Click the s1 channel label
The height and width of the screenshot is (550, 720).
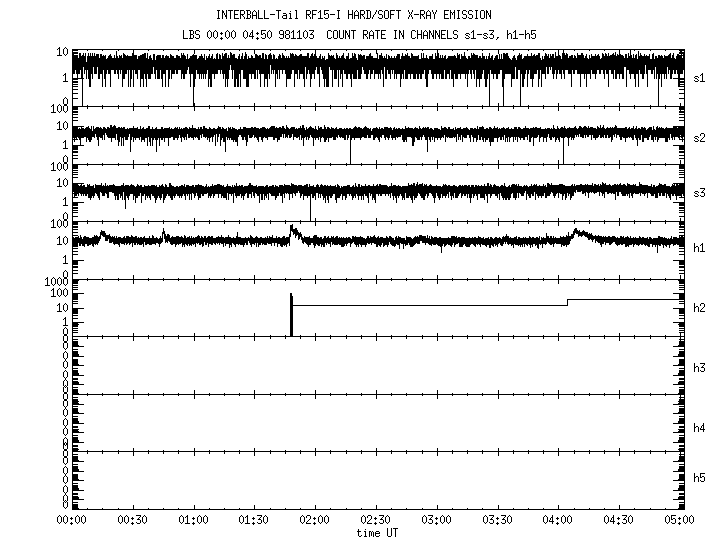(x=699, y=77)
